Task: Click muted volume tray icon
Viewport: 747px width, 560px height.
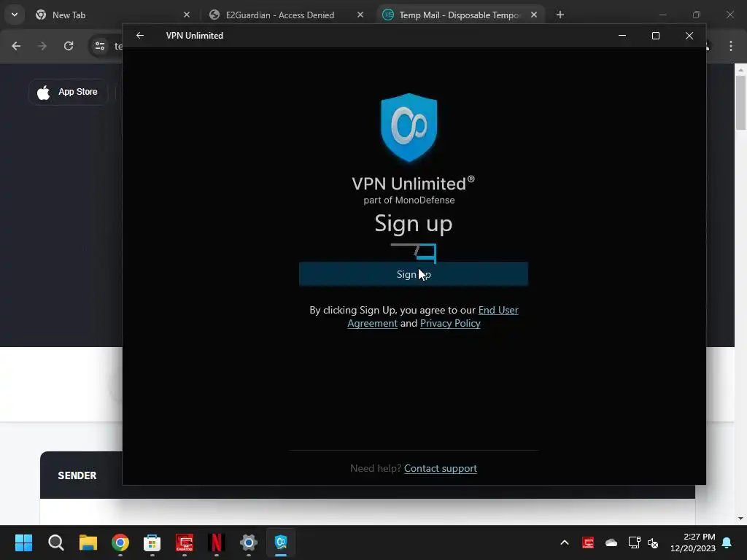Action: point(653,542)
